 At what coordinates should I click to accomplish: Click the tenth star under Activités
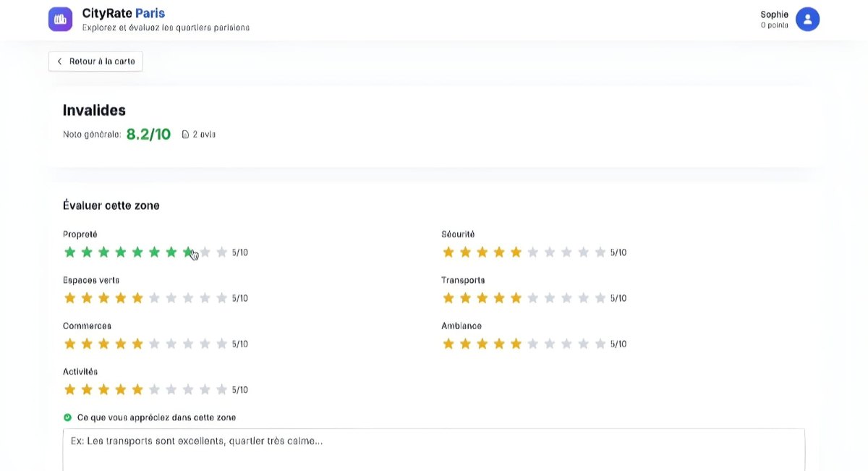coord(221,389)
